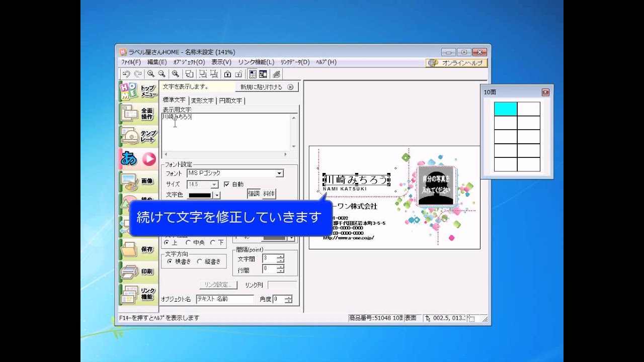This screenshot has height=362, width=644.
Task: Open the 印刷 print sidebar button
Action: (x=138, y=271)
